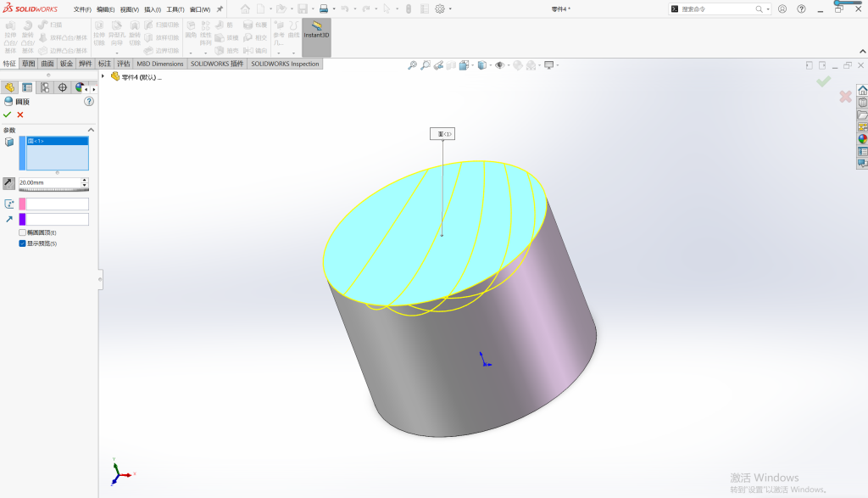Click the large red cancel X in viewport
This screenshot has height=498, width=868.
pyautogui.click(x=845, y=97)
